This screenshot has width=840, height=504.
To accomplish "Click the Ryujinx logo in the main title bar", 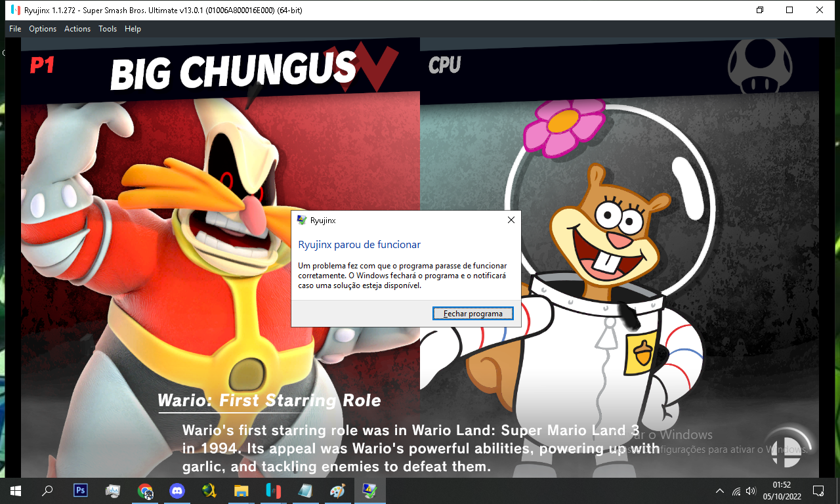I will (x=15, y=10).
